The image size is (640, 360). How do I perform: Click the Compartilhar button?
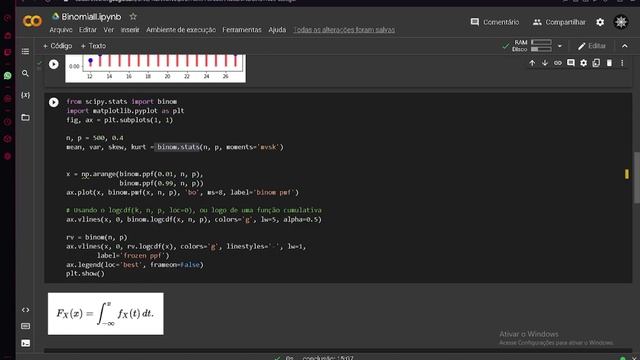559,22
